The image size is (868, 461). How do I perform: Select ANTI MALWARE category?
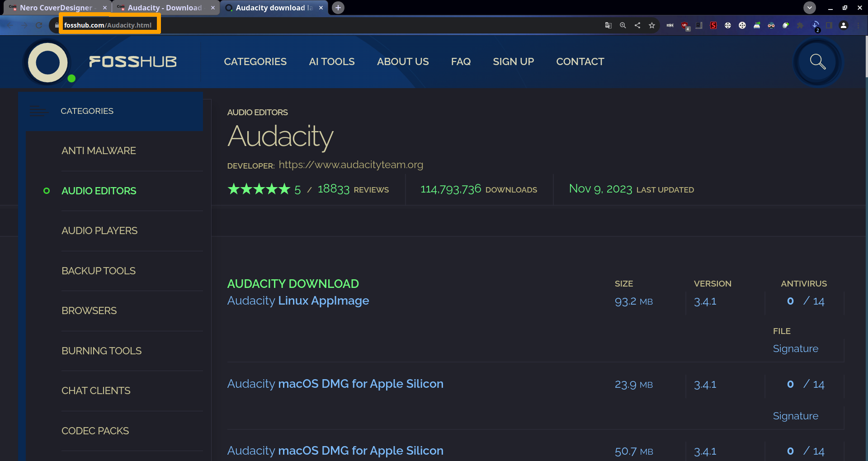click(99, 151)
